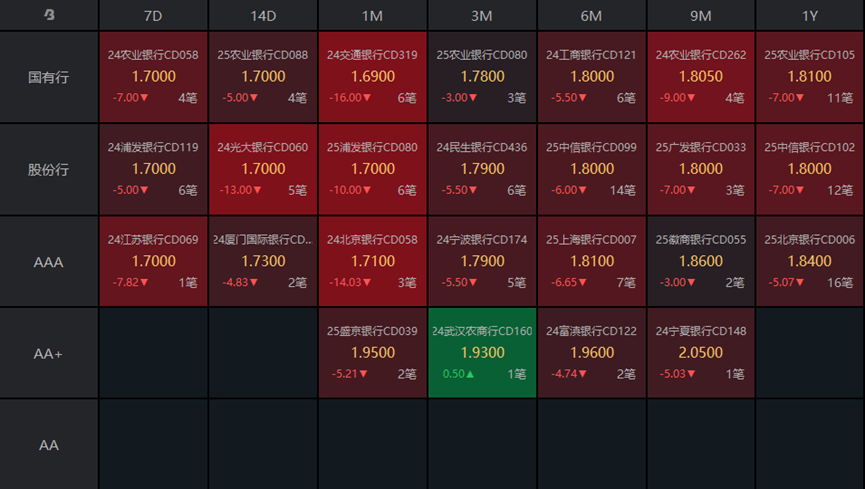Click the AA+ rating row header
The image size is (865, 489).
click(x=49, y=353)
